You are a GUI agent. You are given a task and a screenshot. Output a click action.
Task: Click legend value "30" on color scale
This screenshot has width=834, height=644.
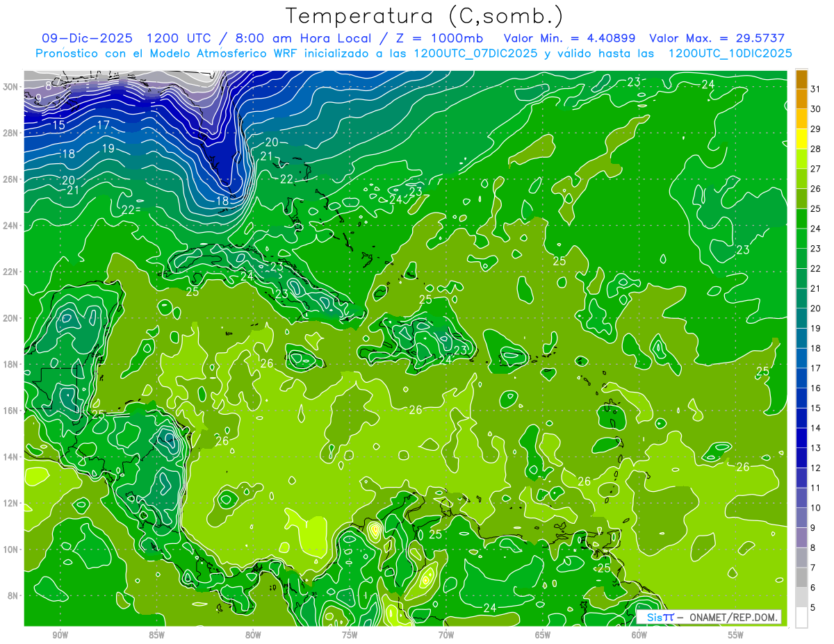816,109
